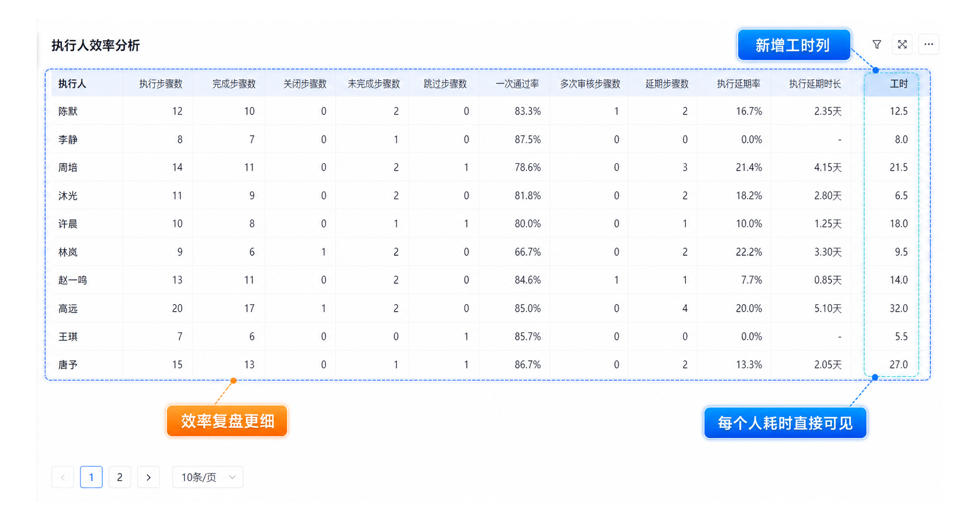Image resolution: width=980 pixels, height=521 pixels.
Task: Click 唐予's 27.0 work hours
Action: click(x=899, y=365)
